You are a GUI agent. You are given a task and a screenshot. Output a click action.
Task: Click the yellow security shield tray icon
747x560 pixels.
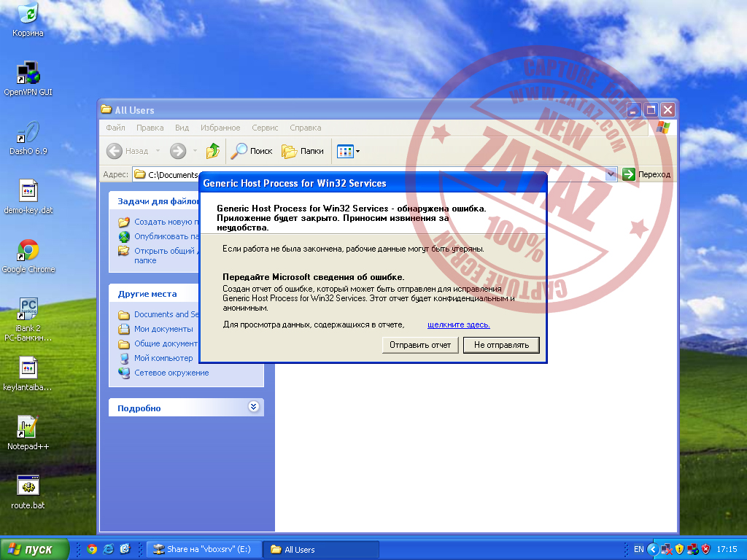679,550
